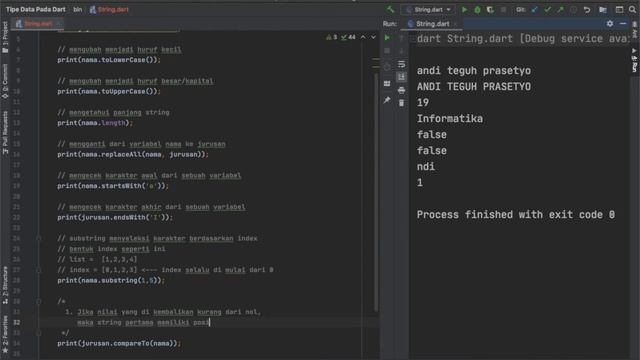The height and width of the screenshot is (360, 640).
Task: Open the Project tool window tab
Action: click(x=5, y=38)
